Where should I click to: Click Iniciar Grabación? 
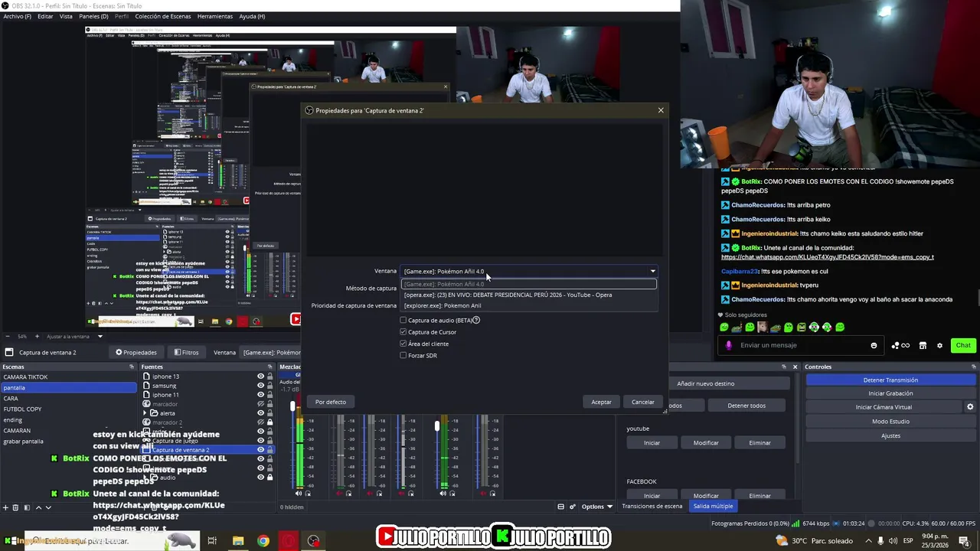[x=890, y=393]
